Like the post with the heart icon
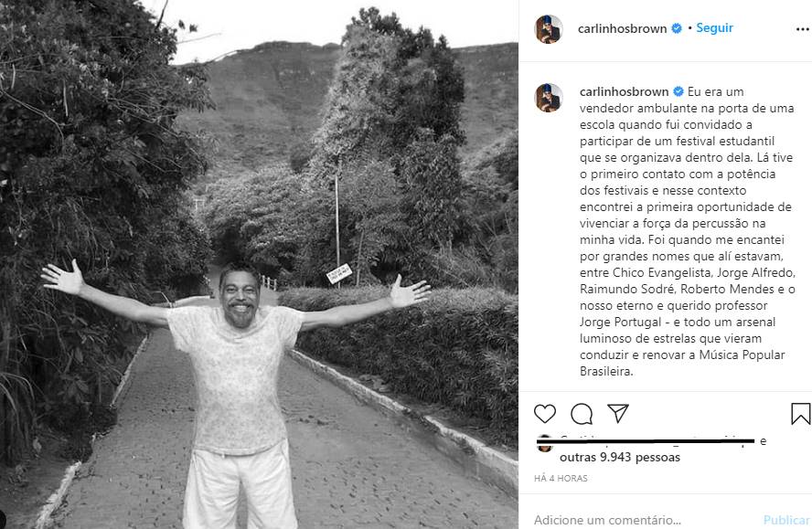Image resolution: width=812 pixels, height=529 pixels. pyautogui.click(x=545, y=414)
